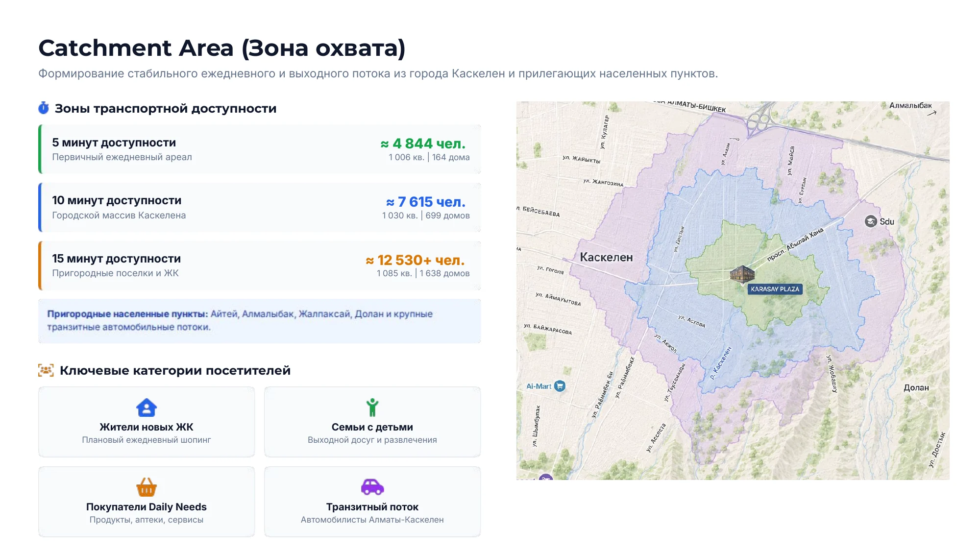Click the ≈ 7 615 чел. value
980x551 pixels.
[426, 202]
